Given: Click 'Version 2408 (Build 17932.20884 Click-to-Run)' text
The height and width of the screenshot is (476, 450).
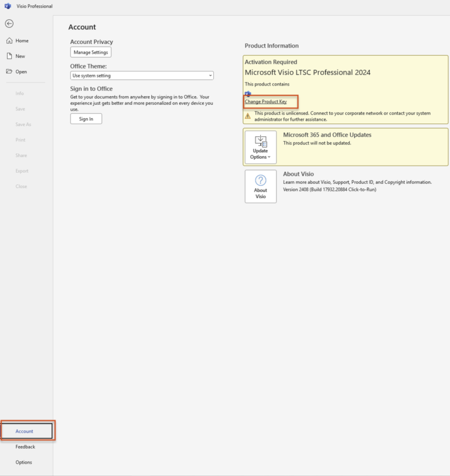Looking at the screenshot, I should pyautogui.click(x=330, y=190).
